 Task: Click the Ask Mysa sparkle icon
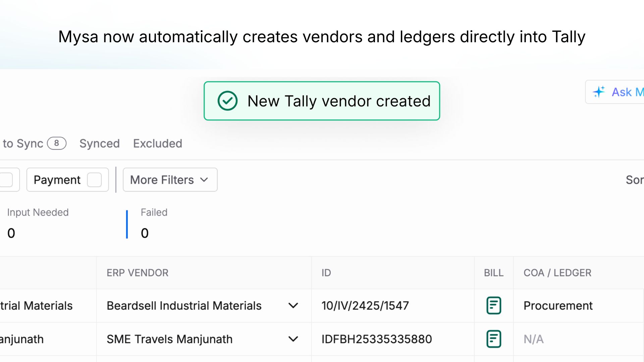599,92
